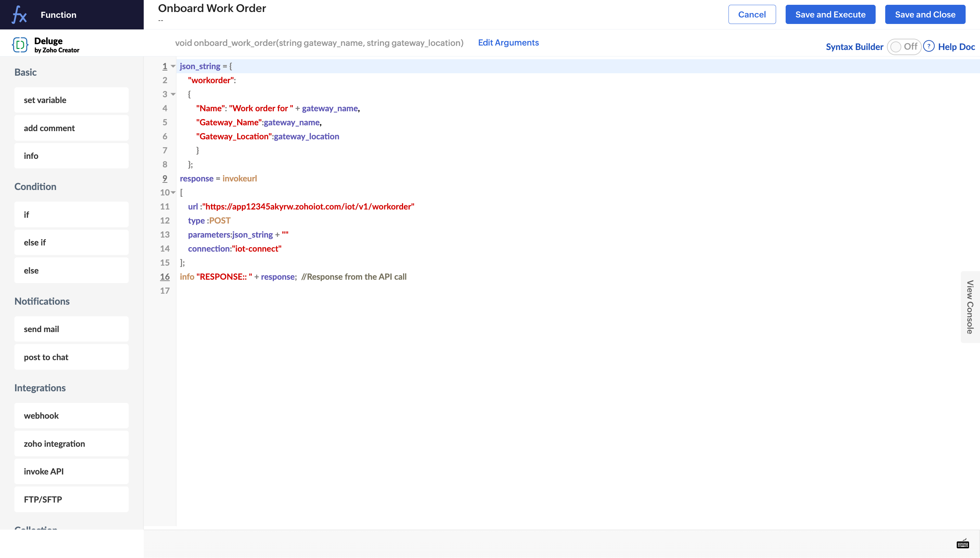Collapse code fold at line 3
The width and height of the screenshot is (980, 558).
click(x=173, y=94)
